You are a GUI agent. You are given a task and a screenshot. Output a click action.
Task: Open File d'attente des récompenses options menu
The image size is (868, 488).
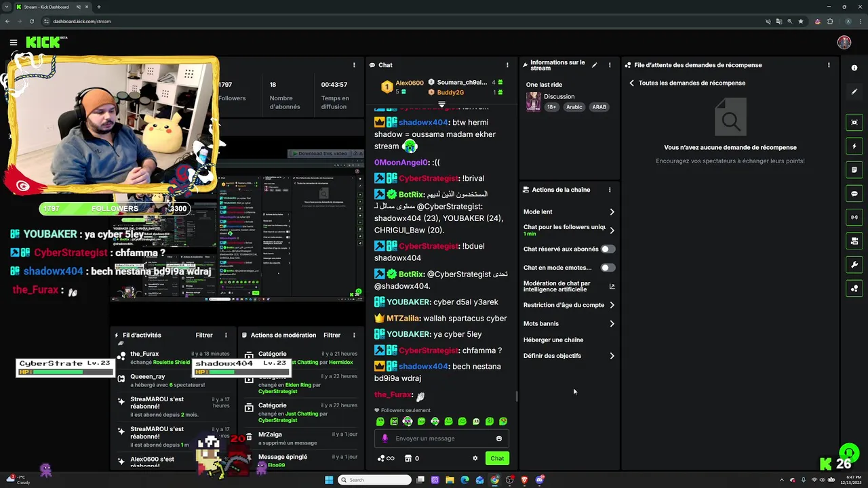point(829,65)
